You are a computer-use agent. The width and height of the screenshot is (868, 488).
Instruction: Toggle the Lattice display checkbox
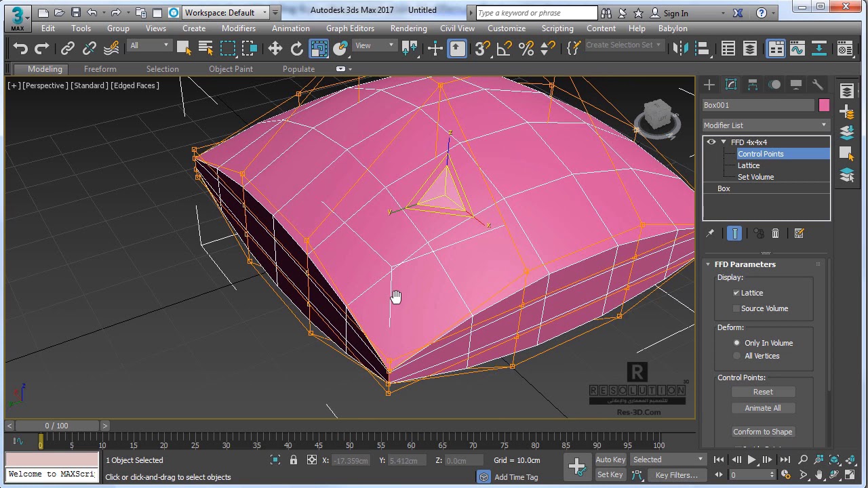(736, 293)
